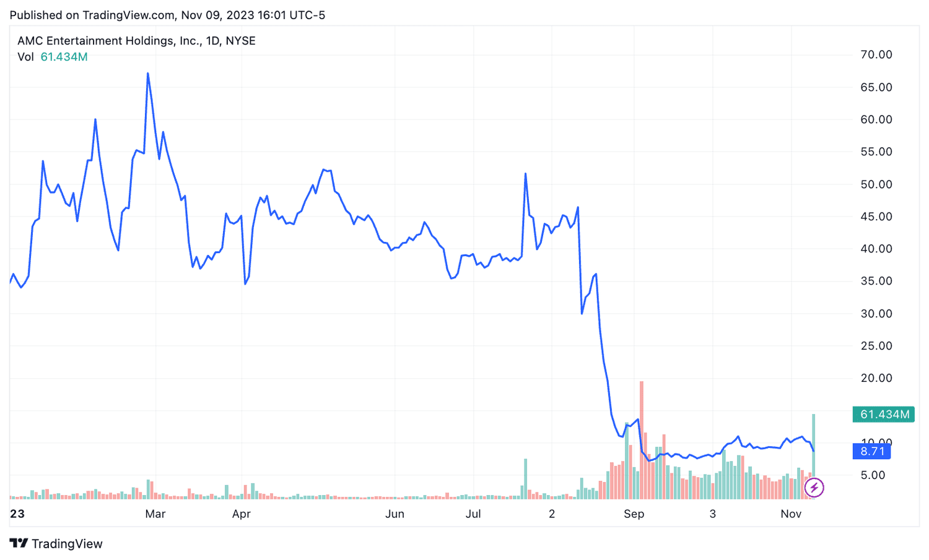Click the Mar label on time axis

[155, 514]
